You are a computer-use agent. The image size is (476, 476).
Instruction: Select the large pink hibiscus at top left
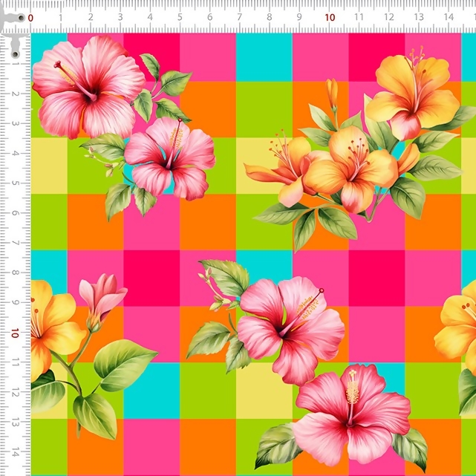[88, 85]
